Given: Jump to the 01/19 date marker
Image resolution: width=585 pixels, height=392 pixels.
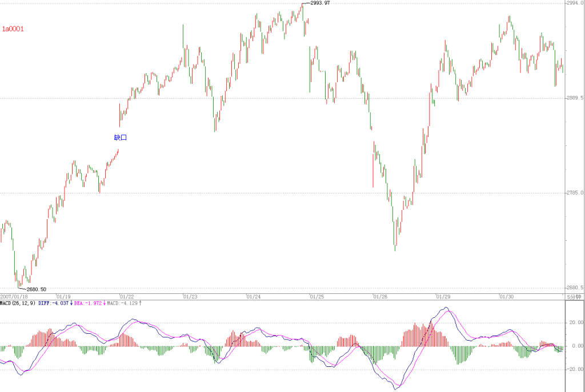Looking at the screenshot, I should tap(63, 297).
